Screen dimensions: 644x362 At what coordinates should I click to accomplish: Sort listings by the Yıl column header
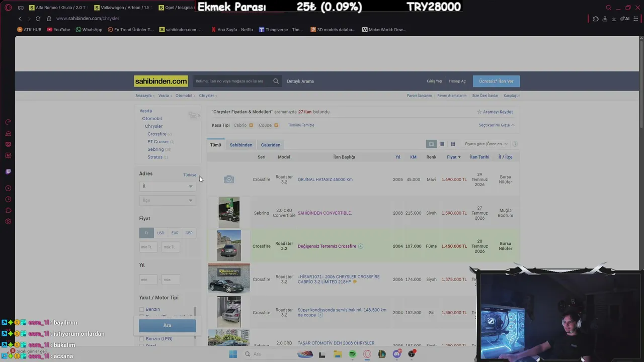tap(397, 157)
